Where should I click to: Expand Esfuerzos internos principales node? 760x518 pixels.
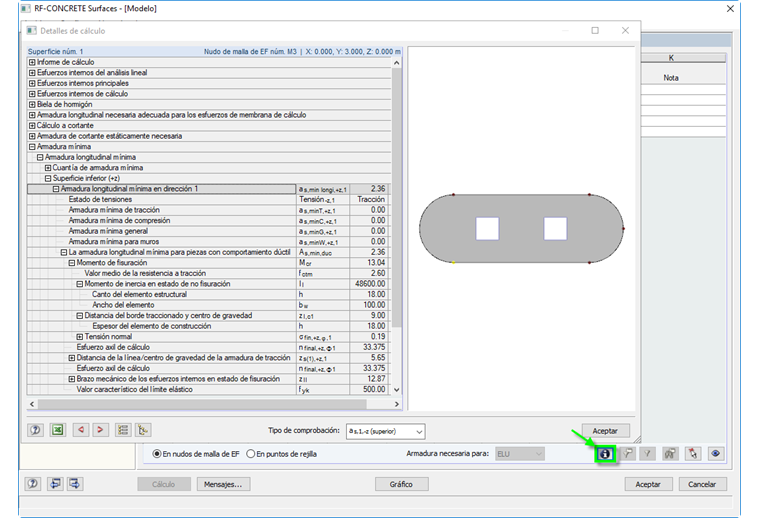click(x=32, y=83)
